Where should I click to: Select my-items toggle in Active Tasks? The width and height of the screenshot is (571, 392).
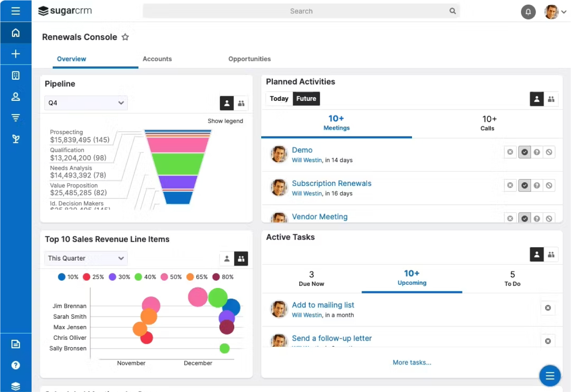[537, 254]
